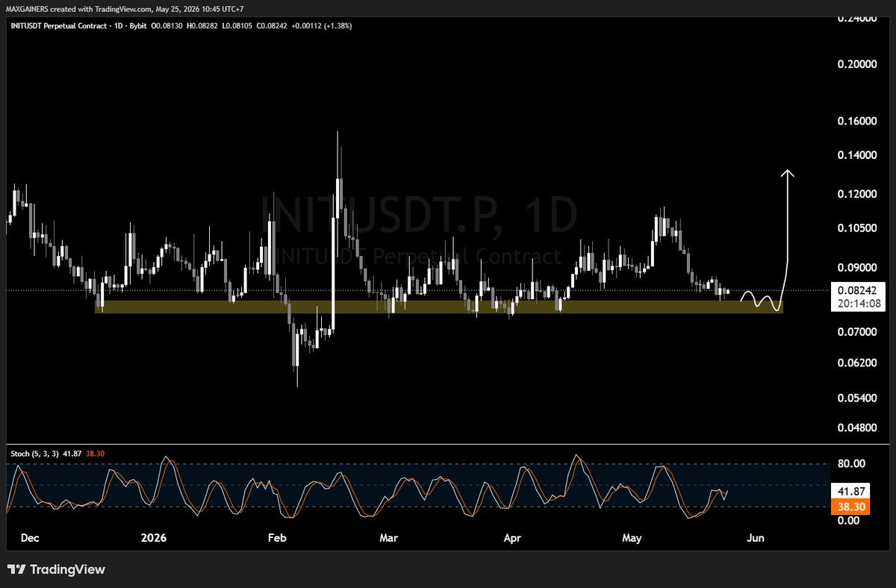Click the 0.06200 price axis label
The height and width of the screenshot is (588, 896).
pyautogui.click(x=856, y=363)
